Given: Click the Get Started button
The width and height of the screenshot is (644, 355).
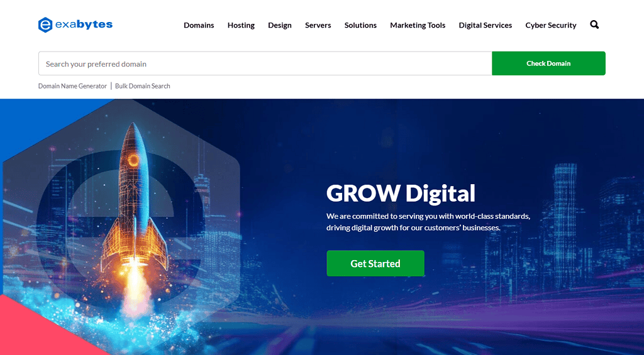Looking at the screenshot, I should click(375, 263).
